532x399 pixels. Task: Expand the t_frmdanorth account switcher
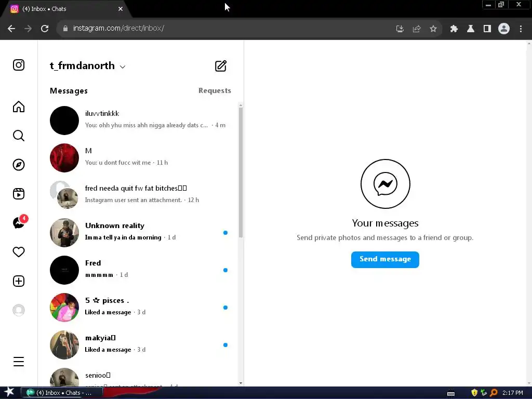coord(87,66)
